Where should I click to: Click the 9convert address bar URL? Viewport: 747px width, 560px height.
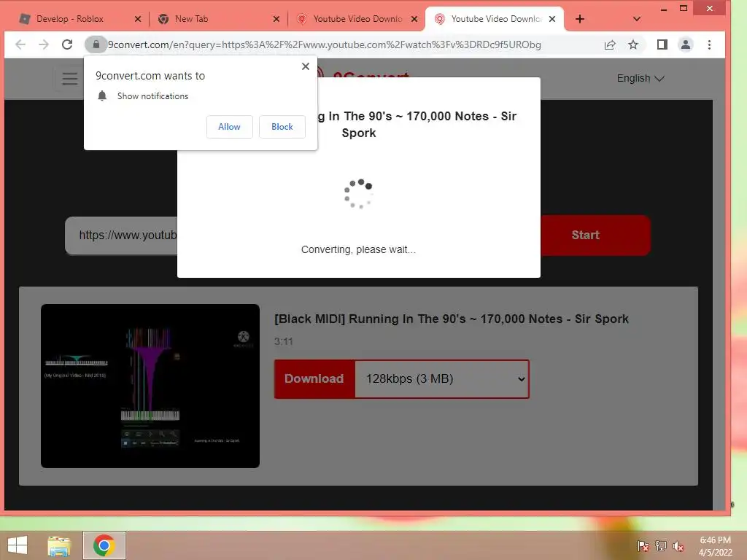(x=325, y=44)
